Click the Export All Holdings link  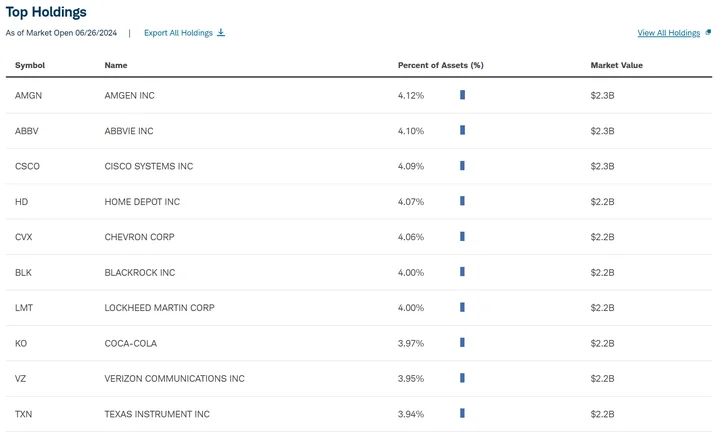(178, 33)
